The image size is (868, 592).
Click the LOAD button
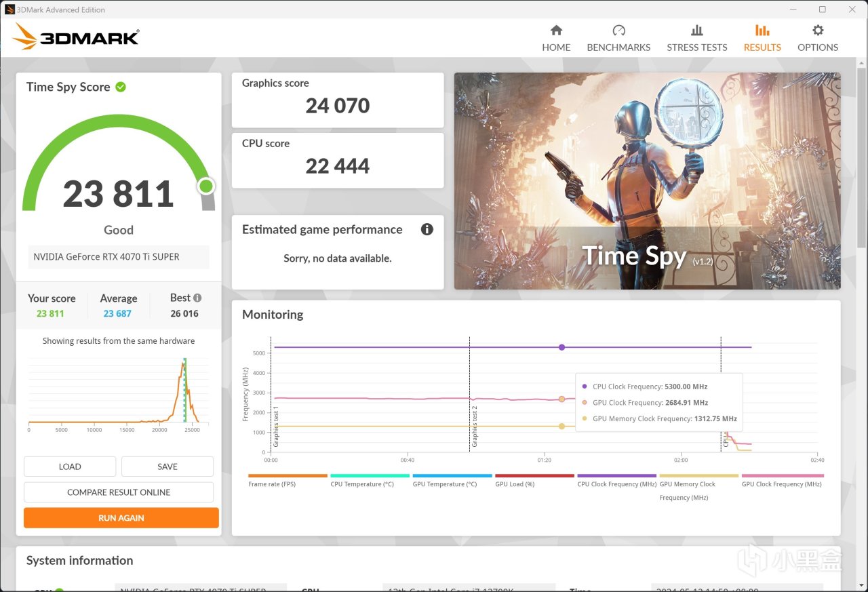(70, 467)
